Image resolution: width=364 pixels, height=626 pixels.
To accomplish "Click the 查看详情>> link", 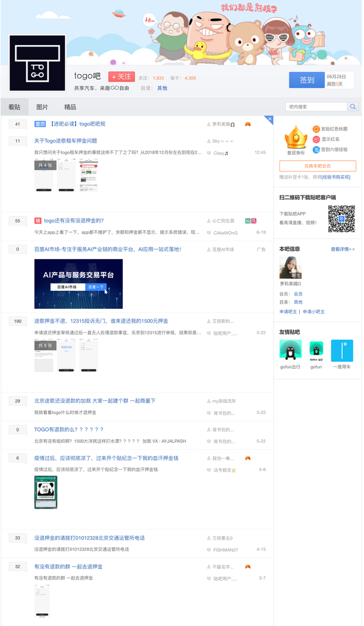I will [342, 249].
